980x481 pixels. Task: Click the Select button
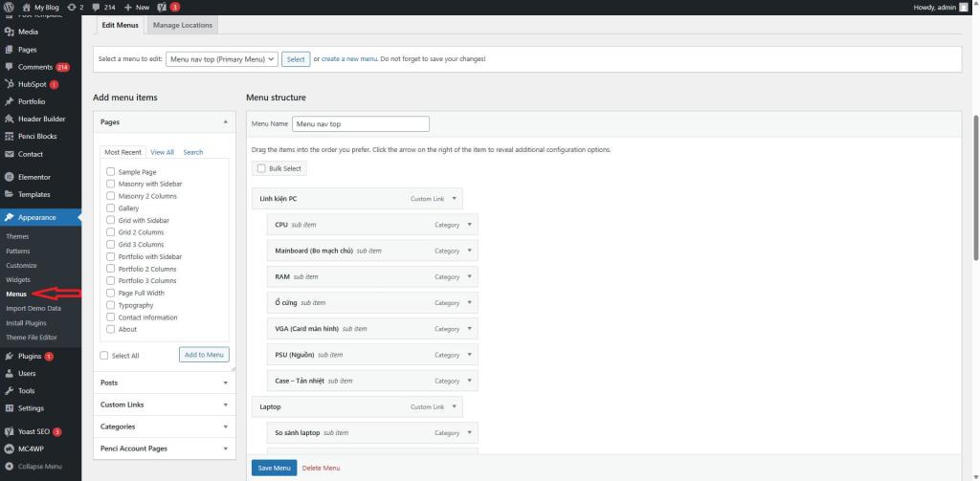[296, 59]
